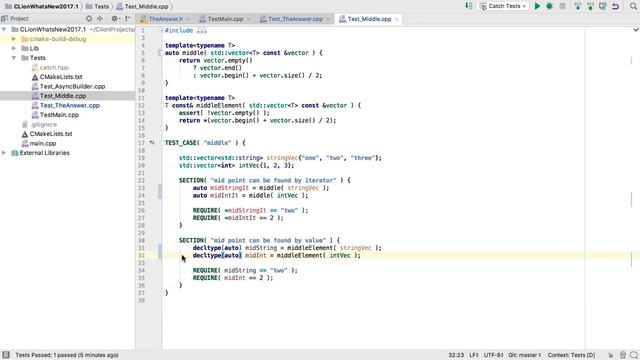
Task: Open Git: master branch popup
Action: 524,355
